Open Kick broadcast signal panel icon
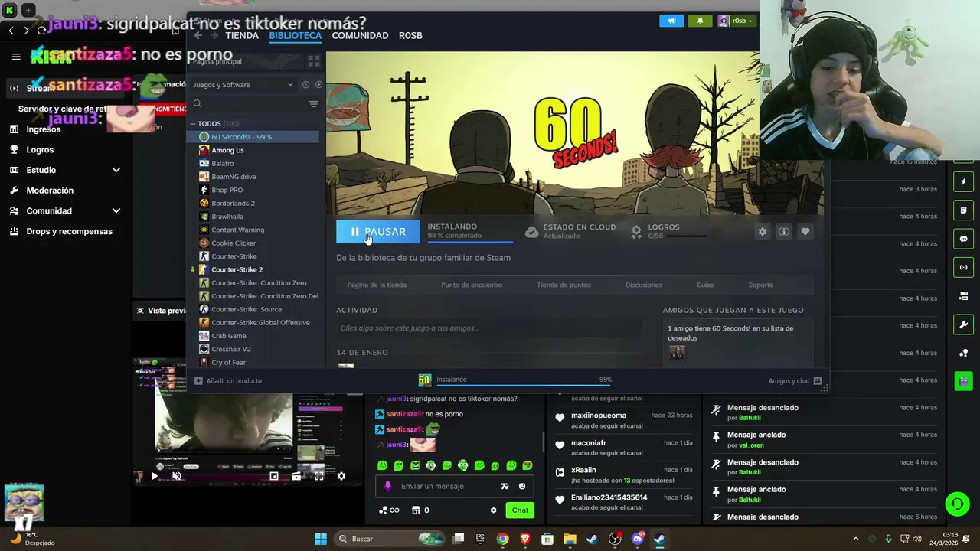 point(963,267)
